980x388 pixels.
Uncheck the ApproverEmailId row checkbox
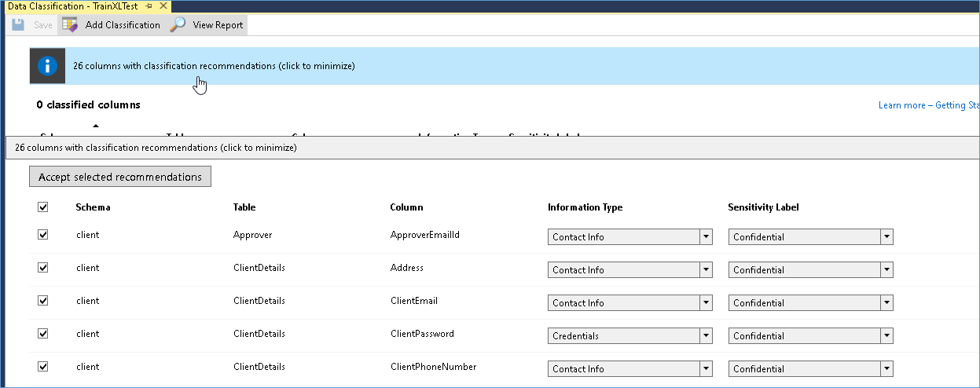43,234
